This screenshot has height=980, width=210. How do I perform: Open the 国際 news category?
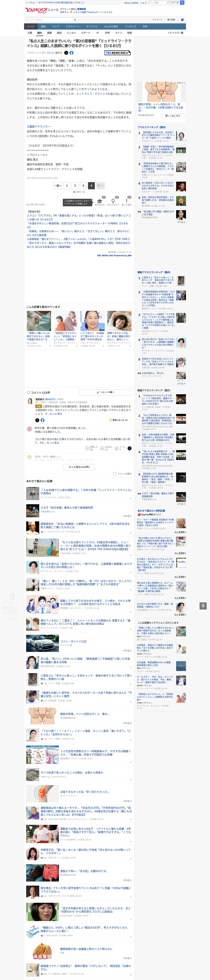49,33
